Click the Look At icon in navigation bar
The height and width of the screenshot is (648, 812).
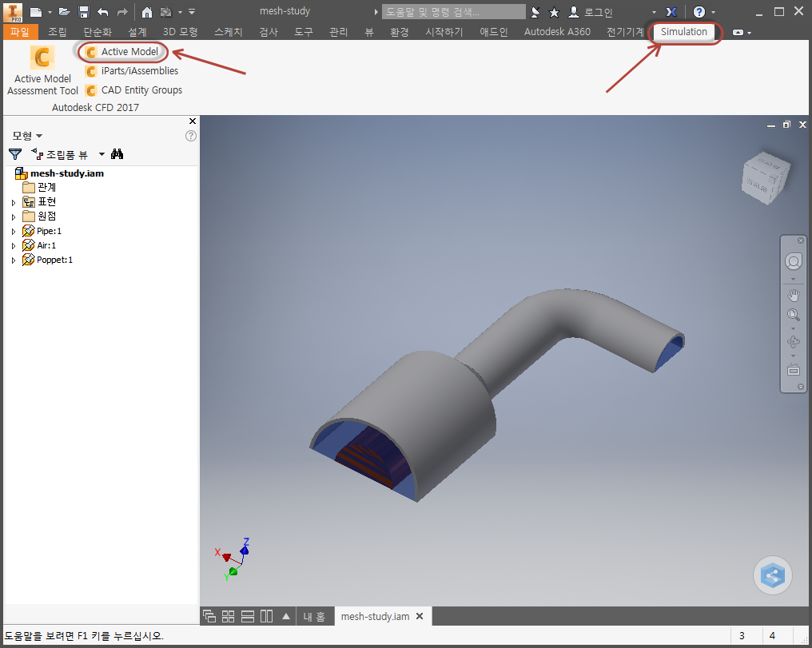coord(793,370)
